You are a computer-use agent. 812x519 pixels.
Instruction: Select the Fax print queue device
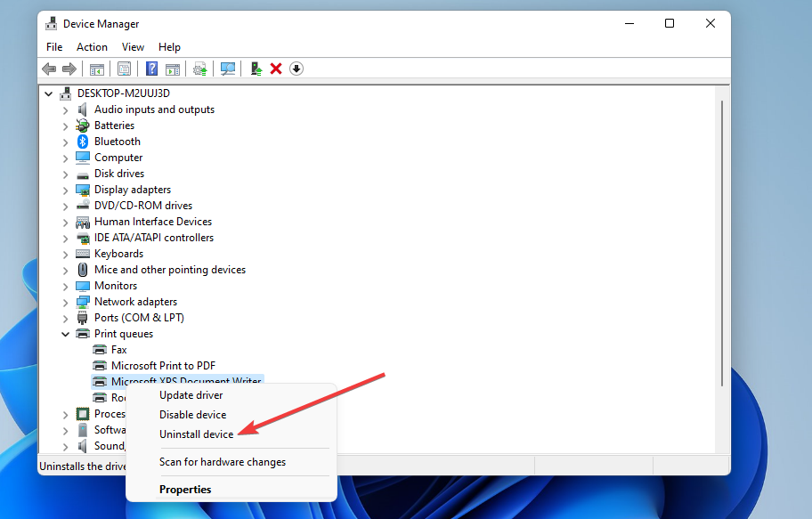click(x=118, y=349)
